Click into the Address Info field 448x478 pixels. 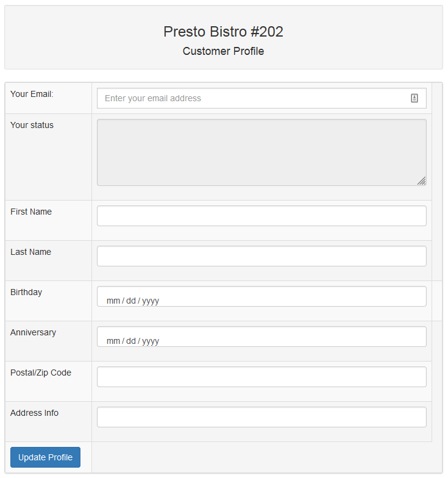click(261, 417)
